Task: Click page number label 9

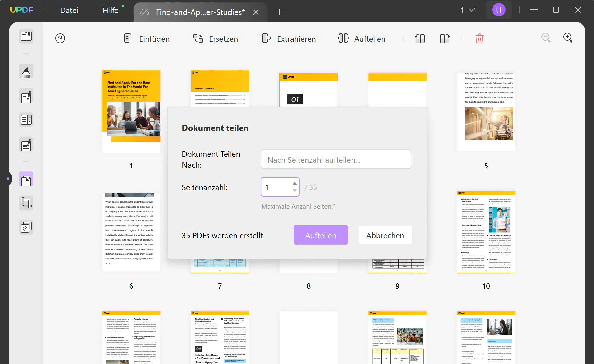Action: pos(397,286)
